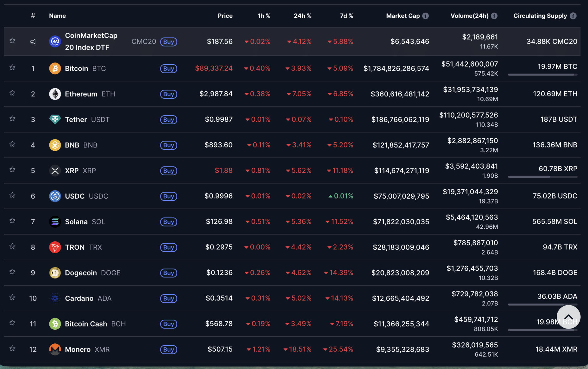Open the Dogecoin coin name link

coord(81,273)
